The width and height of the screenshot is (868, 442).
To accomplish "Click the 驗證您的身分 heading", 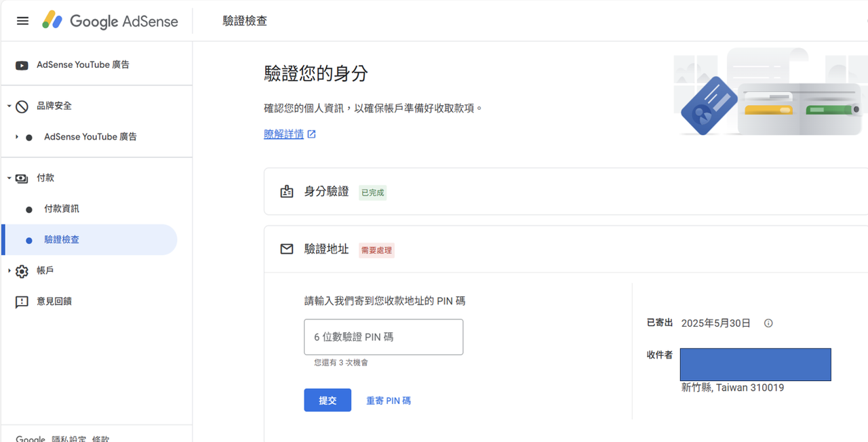I will (316, 74).
